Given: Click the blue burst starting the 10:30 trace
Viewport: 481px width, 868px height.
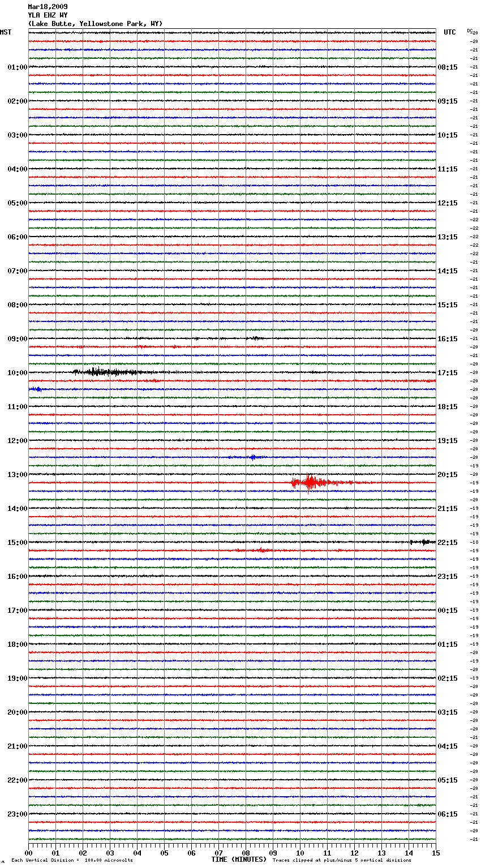Looking at the screenshot, I should 36,389.
